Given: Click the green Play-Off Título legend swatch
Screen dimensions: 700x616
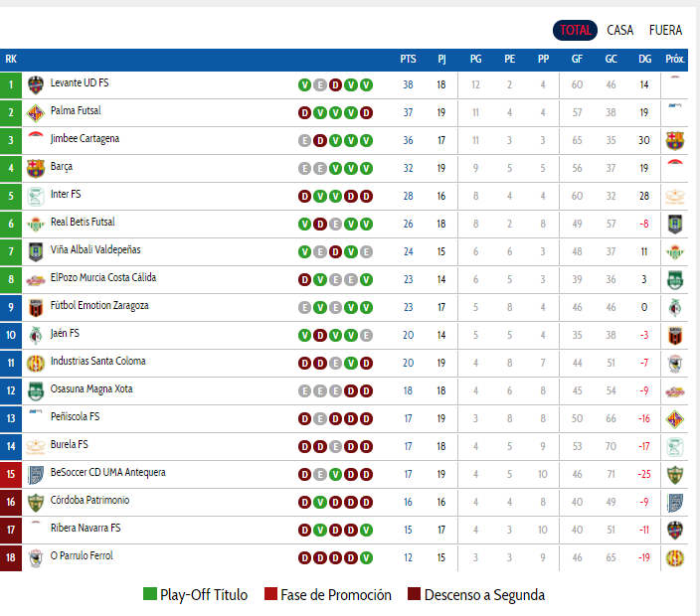Looking at the screenshot, I should 150,594.
